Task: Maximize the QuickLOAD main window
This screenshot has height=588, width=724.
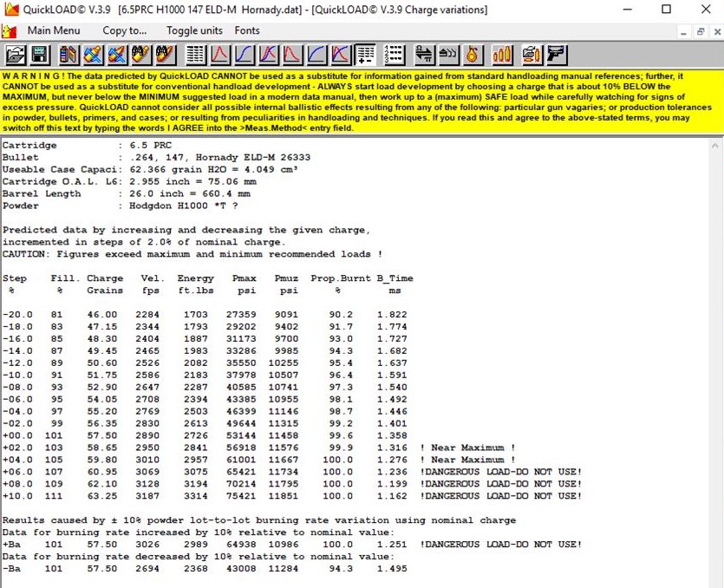Action: 666,10
